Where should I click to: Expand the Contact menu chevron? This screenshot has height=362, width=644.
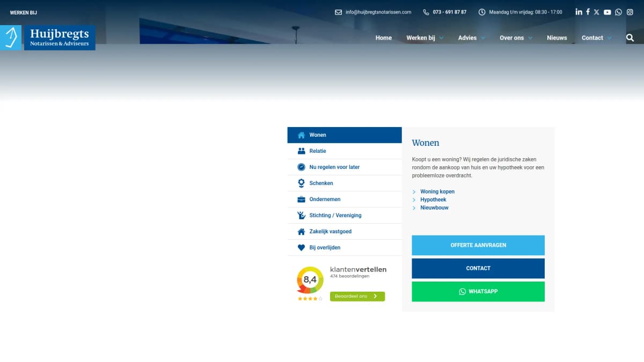609,38
